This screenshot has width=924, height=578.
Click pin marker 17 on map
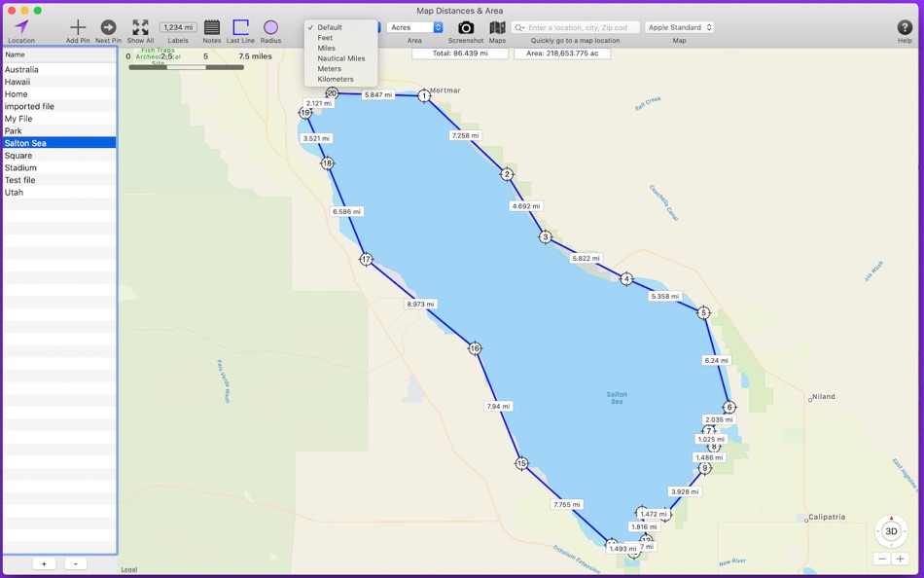click(366, 259)
